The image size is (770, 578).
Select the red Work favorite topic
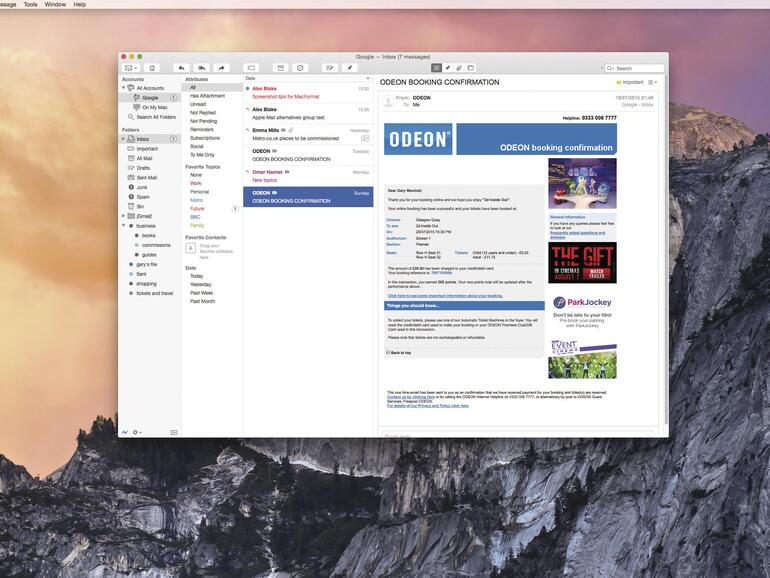pyautogui.click(x=196, y=183)
